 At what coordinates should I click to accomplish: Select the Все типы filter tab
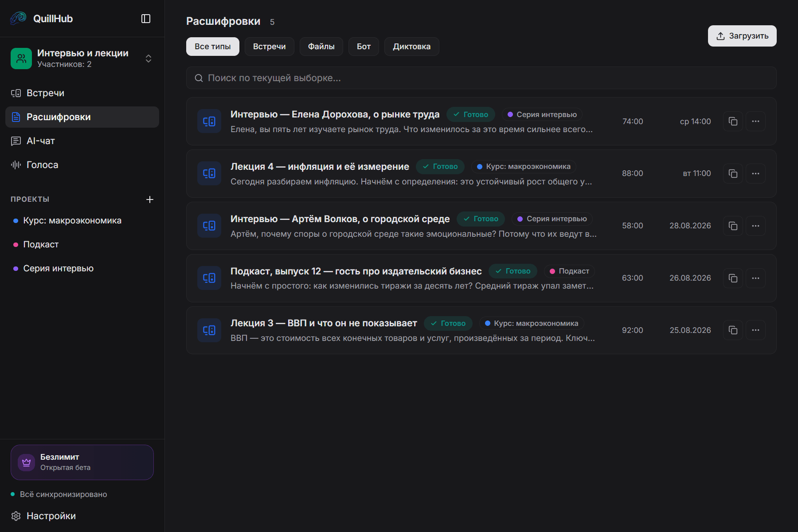(213, 47)
